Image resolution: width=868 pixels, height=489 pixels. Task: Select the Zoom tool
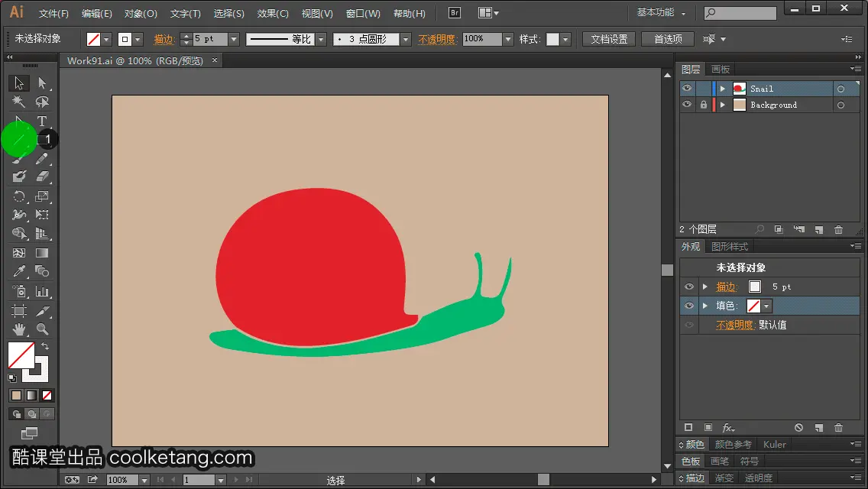[42, 329]
